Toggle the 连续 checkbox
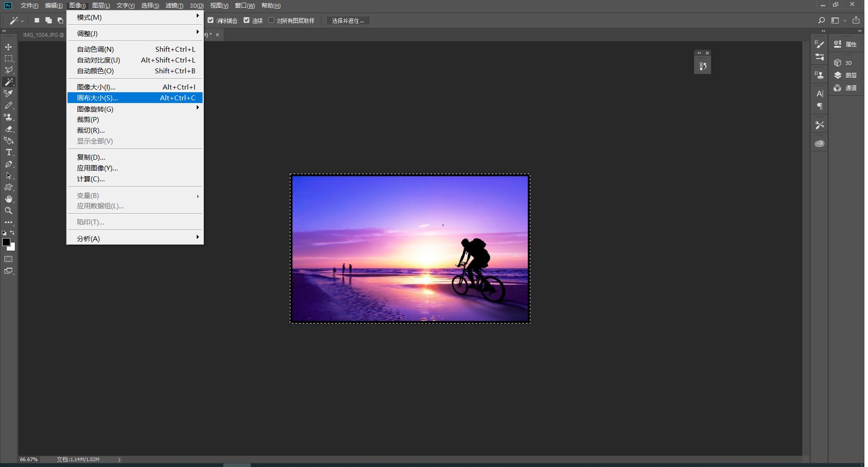868x467 pixels. [x=246, y=20]
